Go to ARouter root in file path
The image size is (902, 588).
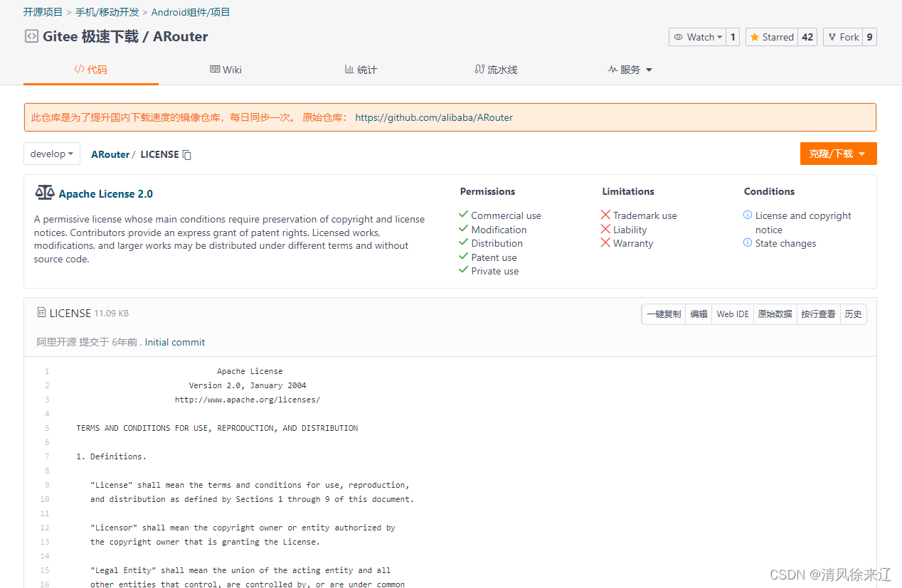click(110, 154)
